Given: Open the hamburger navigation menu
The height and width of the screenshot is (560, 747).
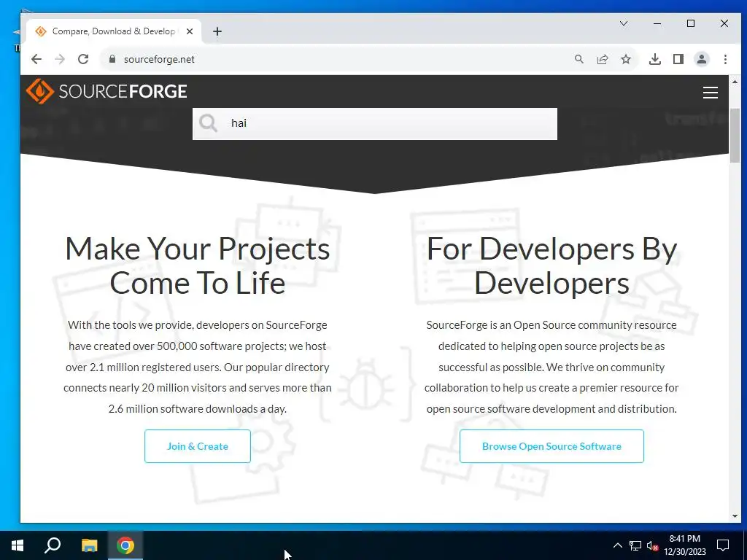Looking at the screenshot, I should pos(711,93).
